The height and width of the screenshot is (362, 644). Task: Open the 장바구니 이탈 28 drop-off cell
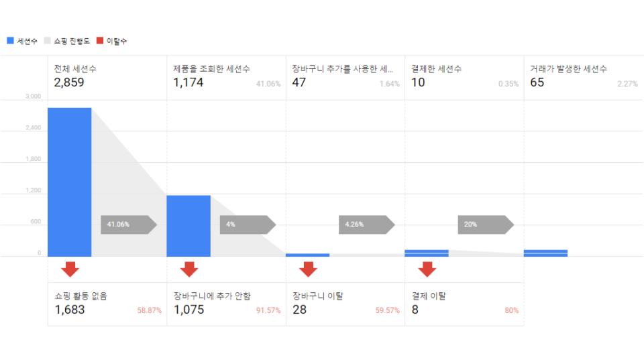pyautogui.click(x=345, y=304)
